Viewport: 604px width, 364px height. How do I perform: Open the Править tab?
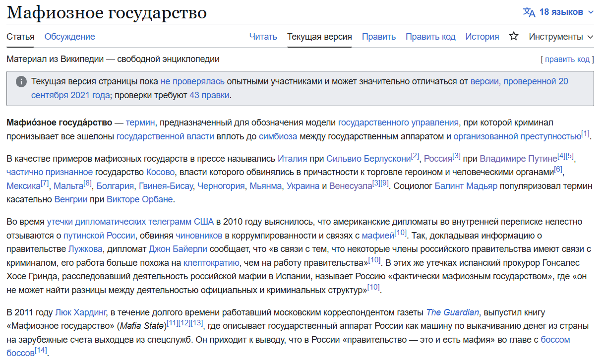click(x=379, y=36)
